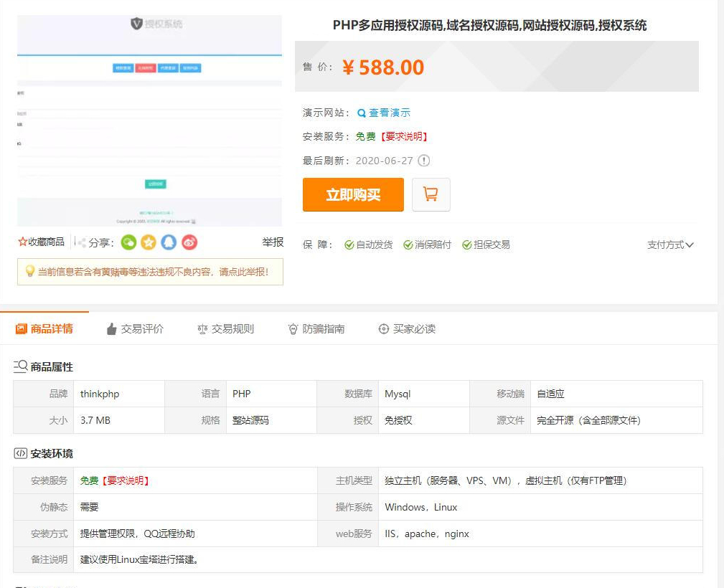The width and height of the screenshot is (724, 588).
Task: Click the info icon next to refresh date
Action: 423,161
